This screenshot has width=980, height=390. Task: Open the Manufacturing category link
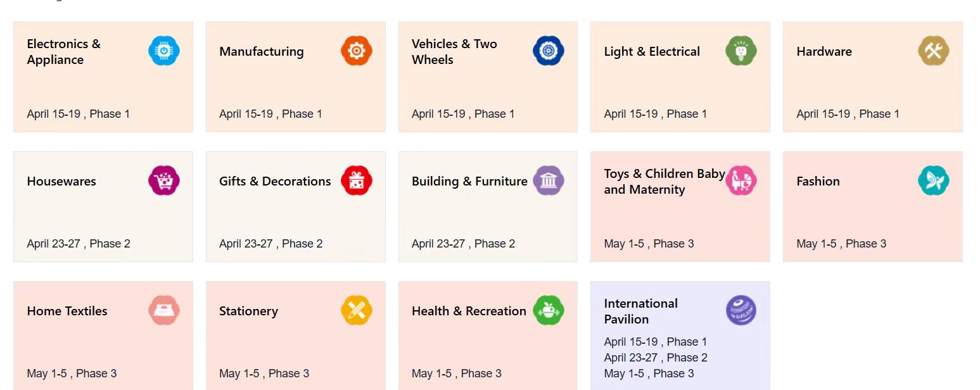[262, 52]
